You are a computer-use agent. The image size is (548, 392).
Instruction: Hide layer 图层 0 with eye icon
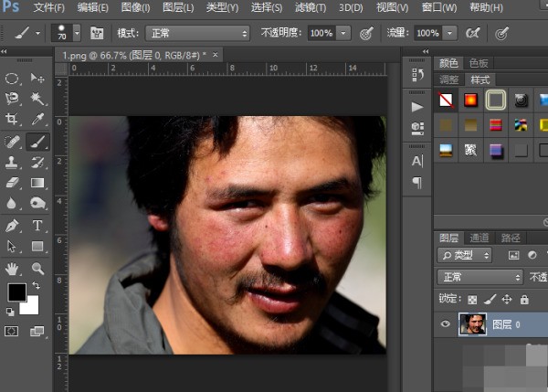click(x=444, y=323)
